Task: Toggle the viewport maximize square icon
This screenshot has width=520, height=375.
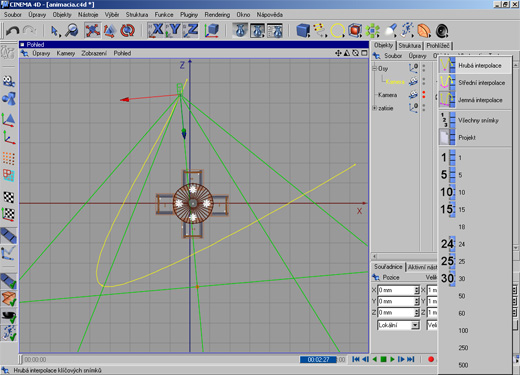Action: pyautogui.click(x=364, y=53)
